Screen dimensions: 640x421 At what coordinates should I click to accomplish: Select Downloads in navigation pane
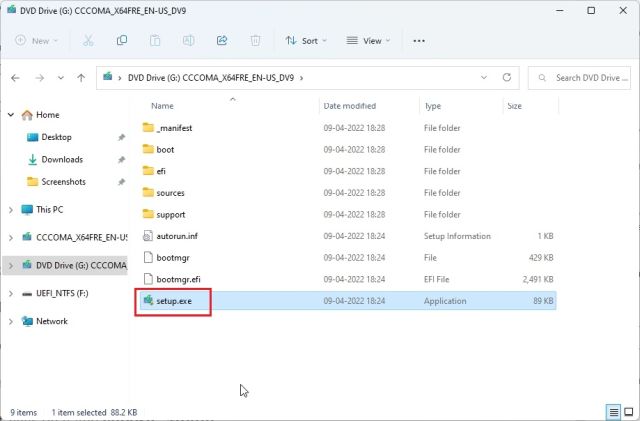point(62,160)
